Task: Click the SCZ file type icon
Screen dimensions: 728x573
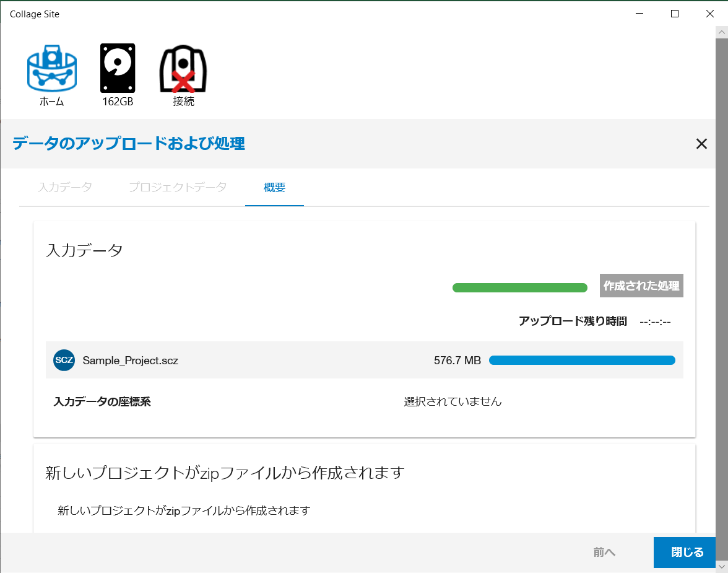Action: point(64,360)
